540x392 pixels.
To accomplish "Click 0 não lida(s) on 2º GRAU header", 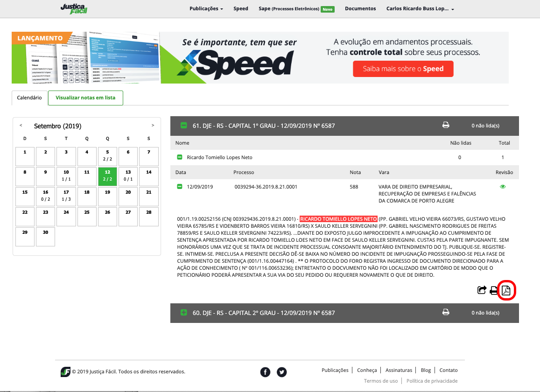I will [x=485, y=313].
